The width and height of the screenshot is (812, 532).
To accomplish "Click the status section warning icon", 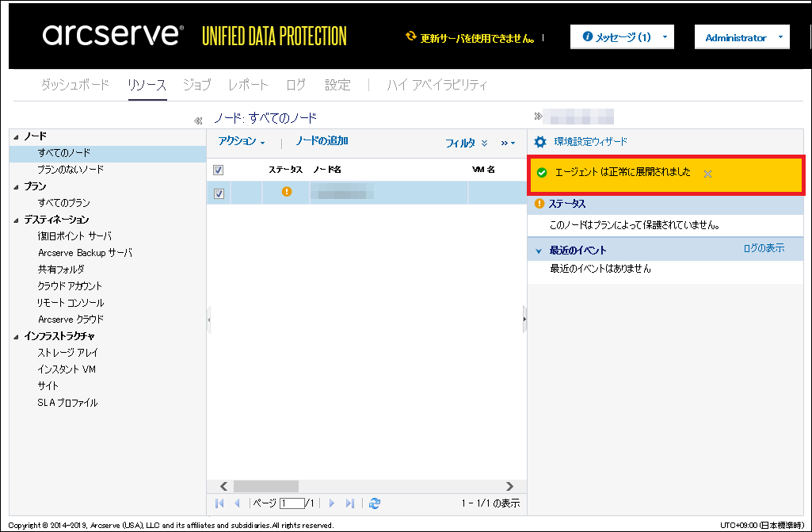I will tap(539, 204).
